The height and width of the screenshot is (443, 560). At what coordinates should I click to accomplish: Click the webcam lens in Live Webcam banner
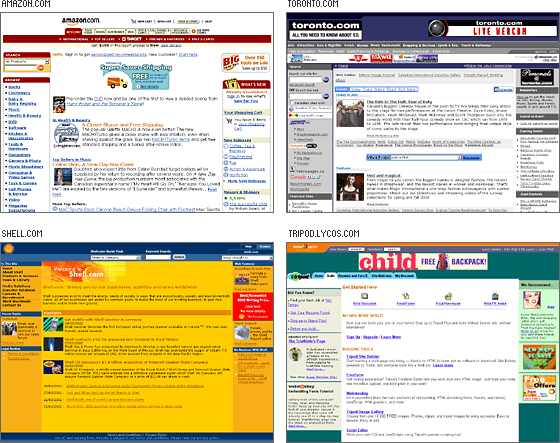pyautogui.click(x=438, y=28)
